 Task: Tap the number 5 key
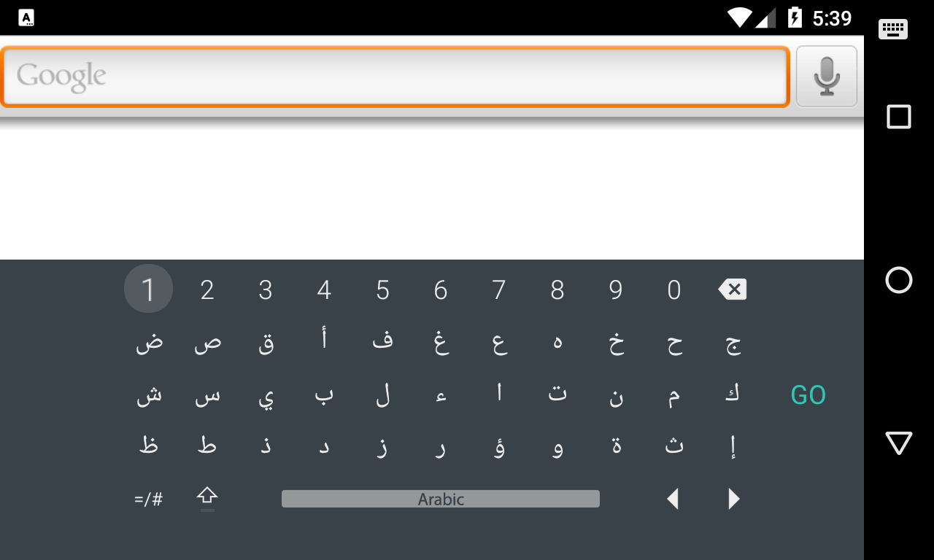382,290
